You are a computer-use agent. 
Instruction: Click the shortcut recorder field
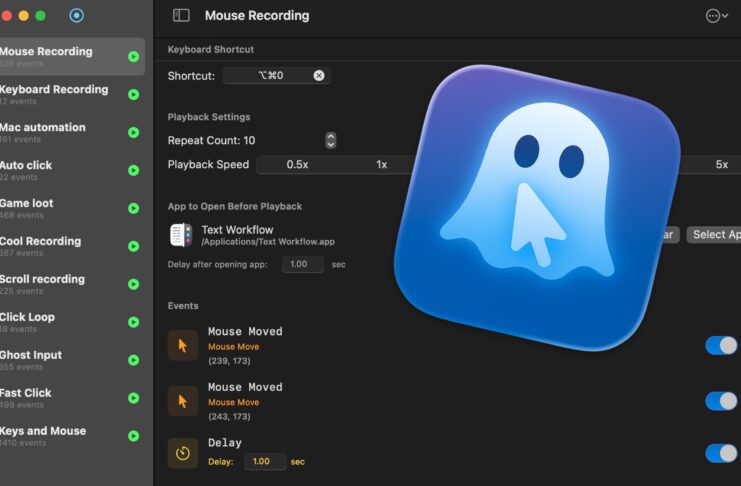(x=277, y=76)
